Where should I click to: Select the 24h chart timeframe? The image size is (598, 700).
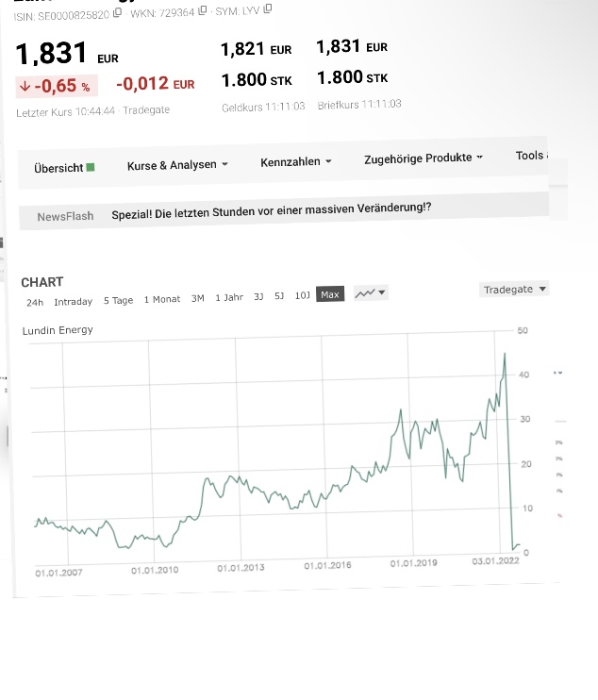coord(35,302)
